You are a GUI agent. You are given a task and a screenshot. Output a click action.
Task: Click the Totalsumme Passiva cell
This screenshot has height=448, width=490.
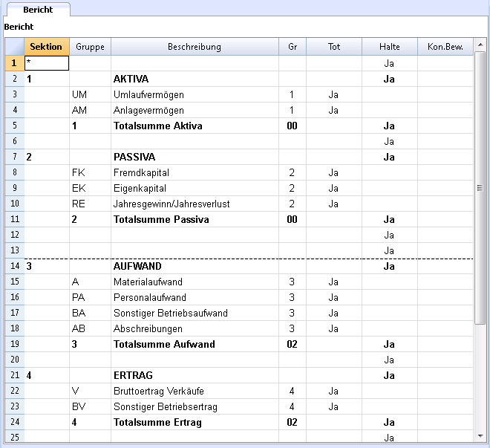[195, 219]
